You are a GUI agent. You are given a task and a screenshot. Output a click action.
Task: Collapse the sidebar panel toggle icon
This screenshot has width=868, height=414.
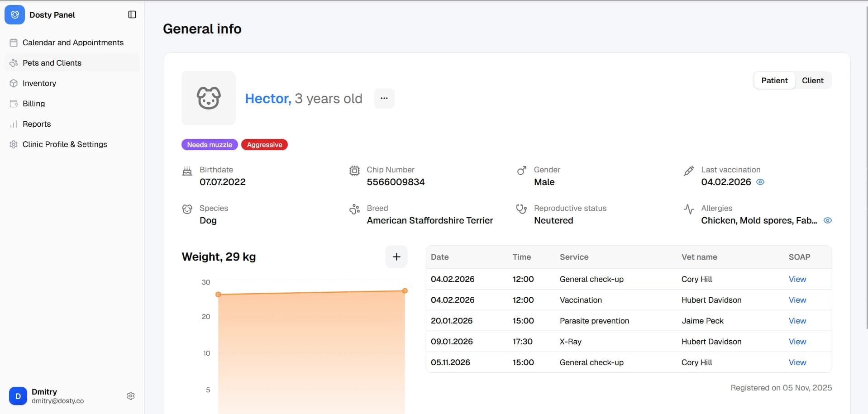tap(132, 14)
